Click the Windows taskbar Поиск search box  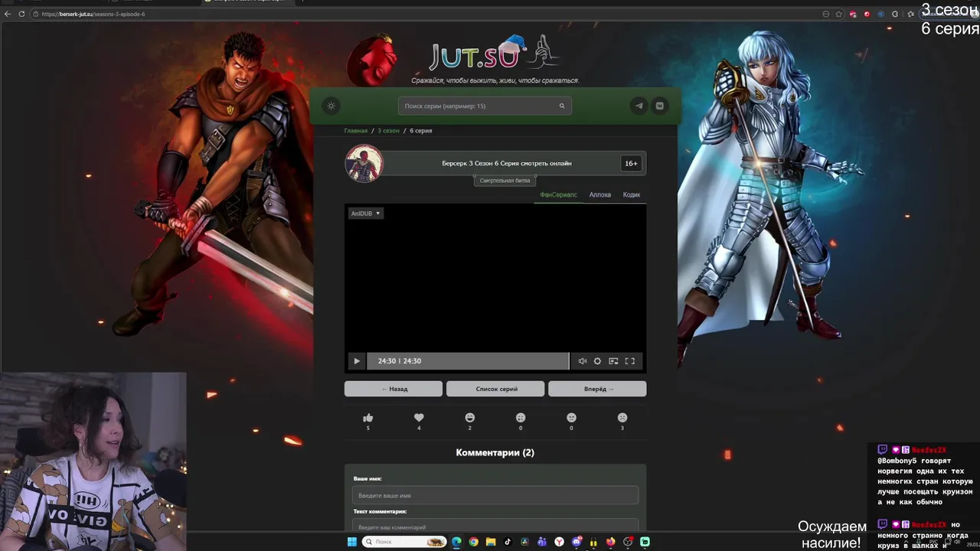pyautogui.click(x=404, y=542)
